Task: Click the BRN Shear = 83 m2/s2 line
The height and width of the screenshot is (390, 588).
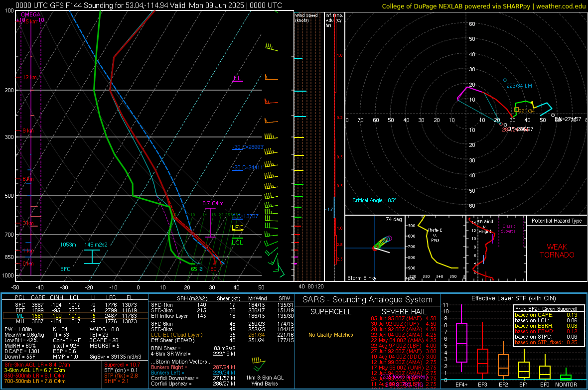Action: [x=193, y=348]
